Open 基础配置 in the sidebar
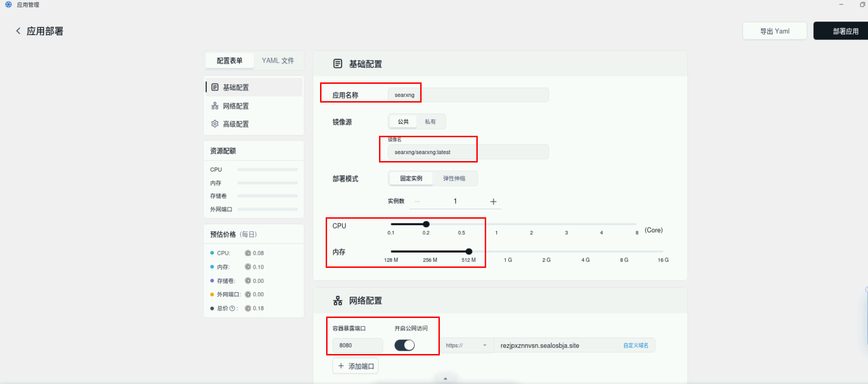 254,87
